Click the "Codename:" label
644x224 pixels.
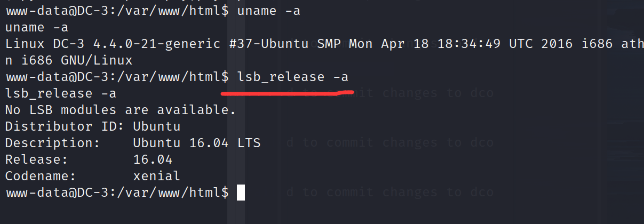(41, 175)
